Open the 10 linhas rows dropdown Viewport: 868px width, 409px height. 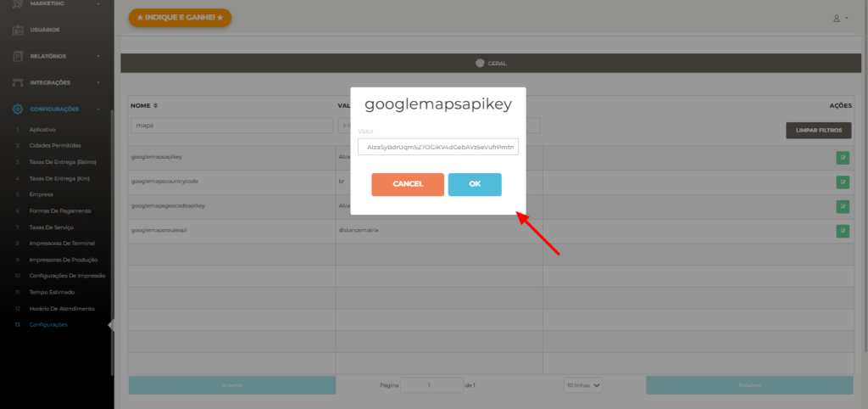click(583, 385)
